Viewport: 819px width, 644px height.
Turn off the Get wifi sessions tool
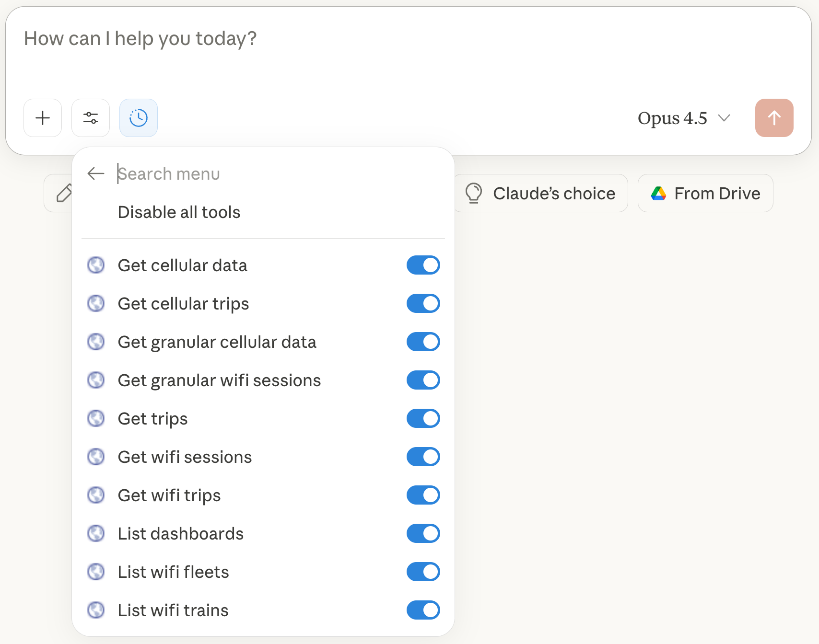click(423, 457)
